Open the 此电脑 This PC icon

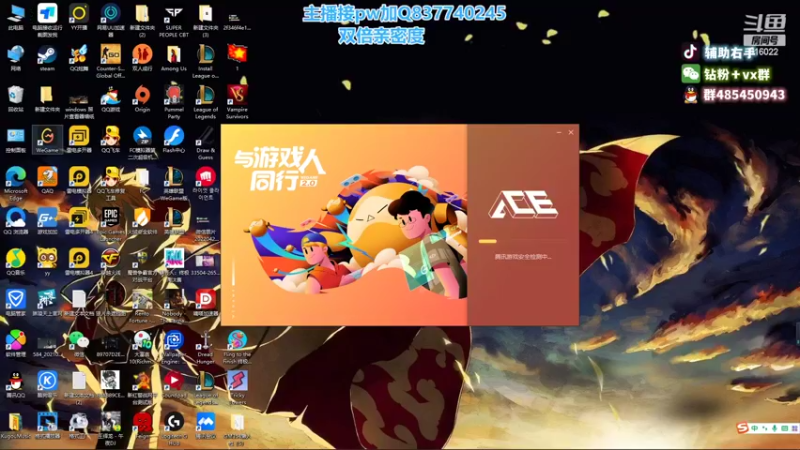click(15, 17)
